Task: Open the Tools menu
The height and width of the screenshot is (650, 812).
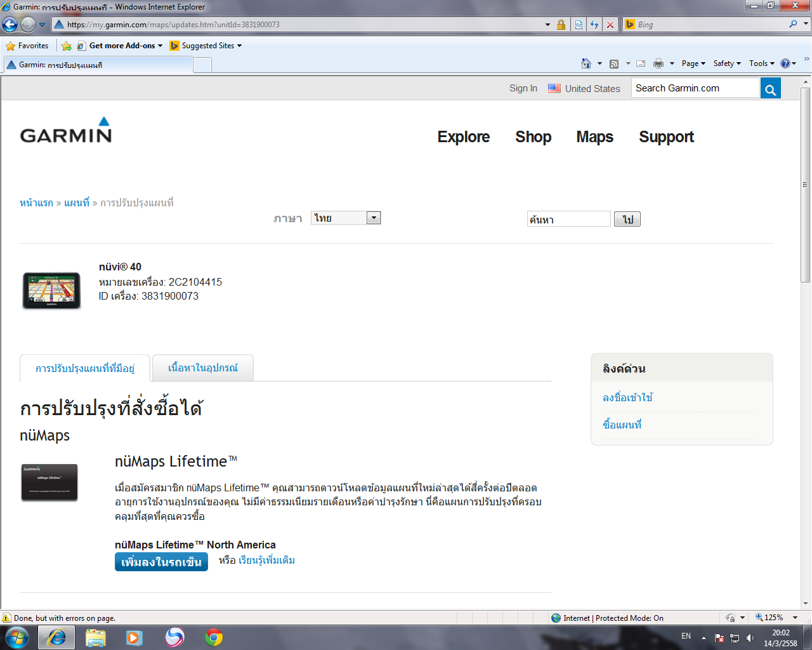Action: (761, 63)
